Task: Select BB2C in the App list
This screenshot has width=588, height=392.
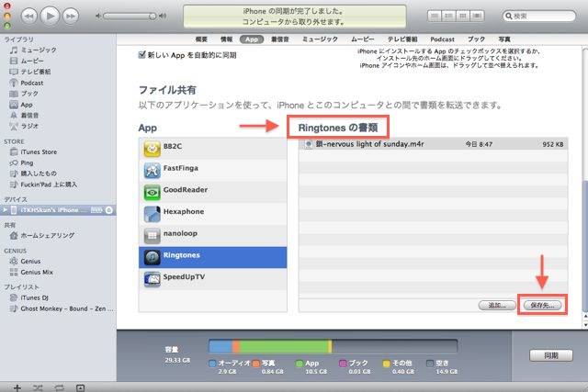Action: pos(212,149)
